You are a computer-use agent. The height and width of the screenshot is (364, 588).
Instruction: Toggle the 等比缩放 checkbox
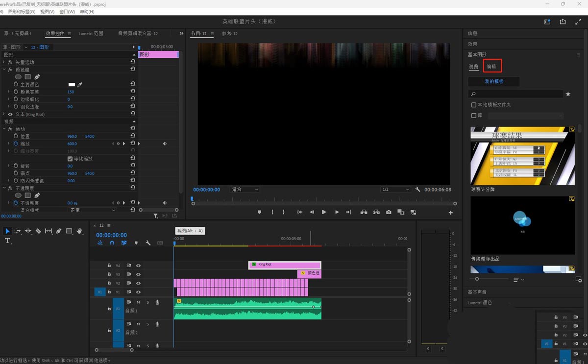click(70, 159)
